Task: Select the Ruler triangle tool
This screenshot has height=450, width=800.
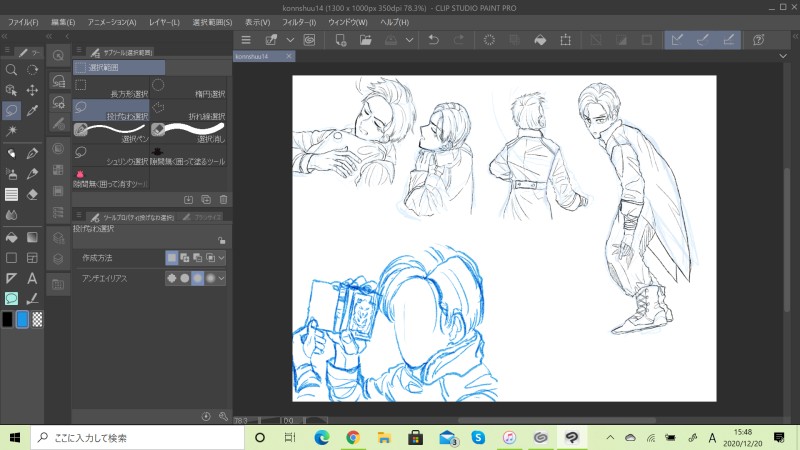Action: pos(11,278)
